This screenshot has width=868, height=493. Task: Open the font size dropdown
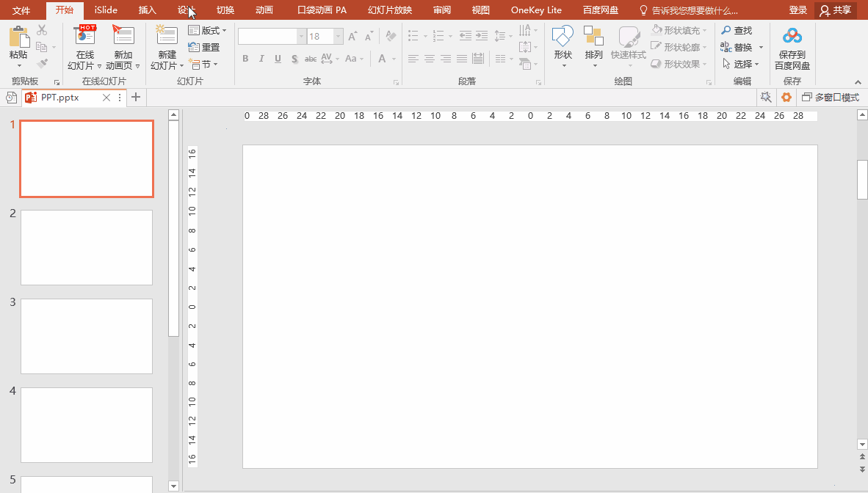339,37
